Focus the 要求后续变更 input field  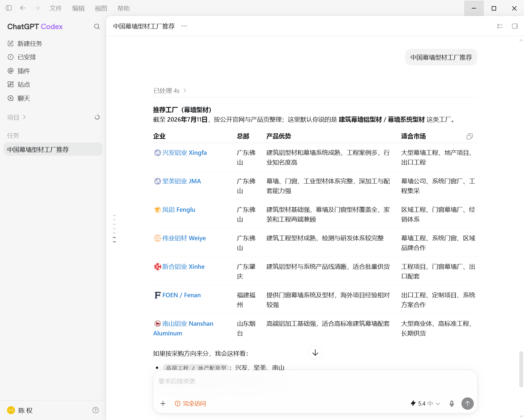pyautogui.click(x=315, y=381)
